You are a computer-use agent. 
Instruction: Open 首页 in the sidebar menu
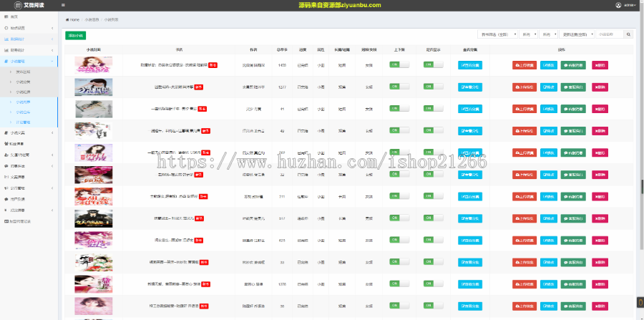click(x=29, y=17)
